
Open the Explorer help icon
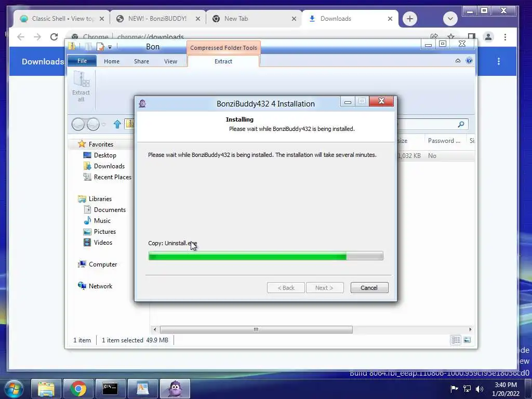469,61
